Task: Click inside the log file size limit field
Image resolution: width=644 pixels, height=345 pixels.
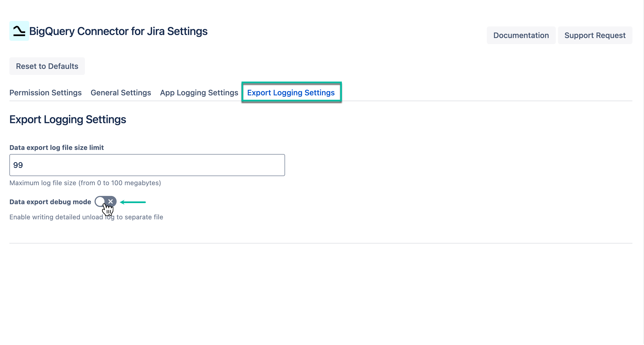Action: click(147, 165)
